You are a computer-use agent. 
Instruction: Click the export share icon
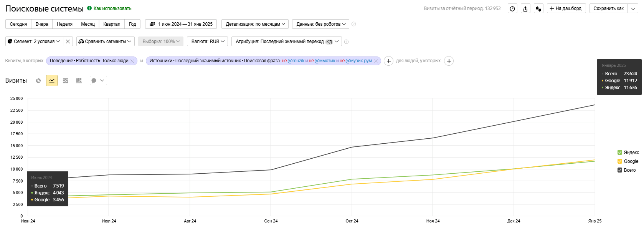click(x=525, y=8)
